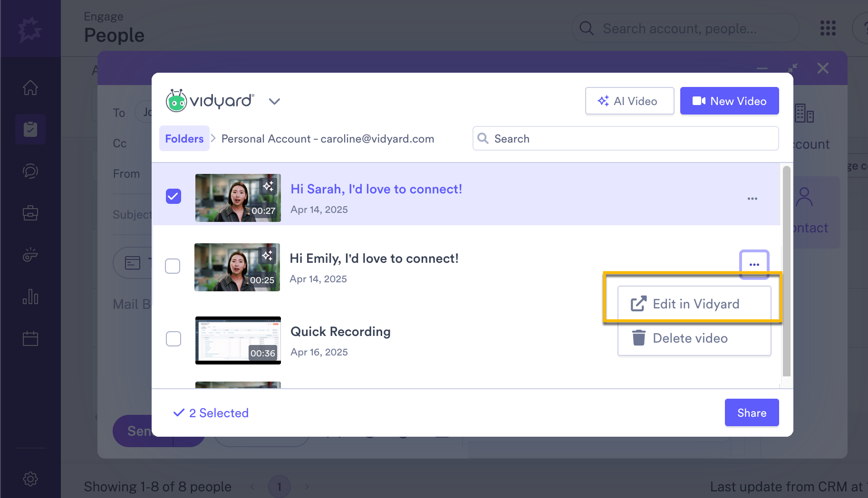Click the Apr 16, 2025 date text
The height and width of the screenshot is (498, 868).
(319, 352)
